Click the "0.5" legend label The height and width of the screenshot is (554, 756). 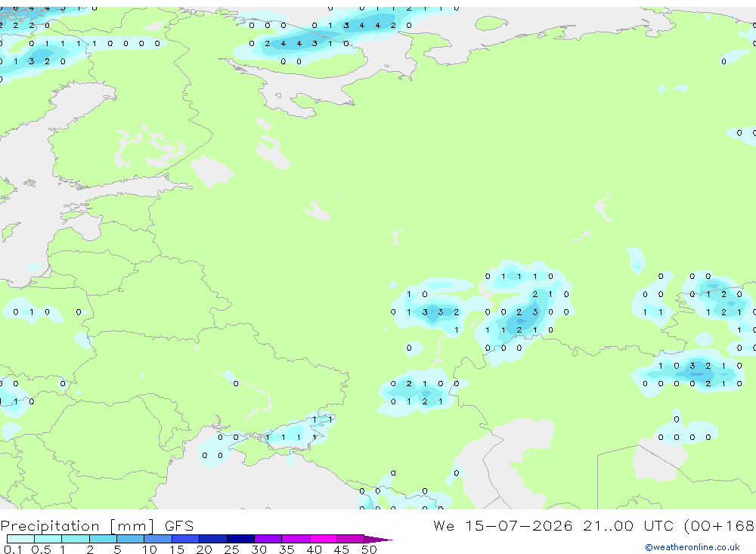click(x=41, y=549)
